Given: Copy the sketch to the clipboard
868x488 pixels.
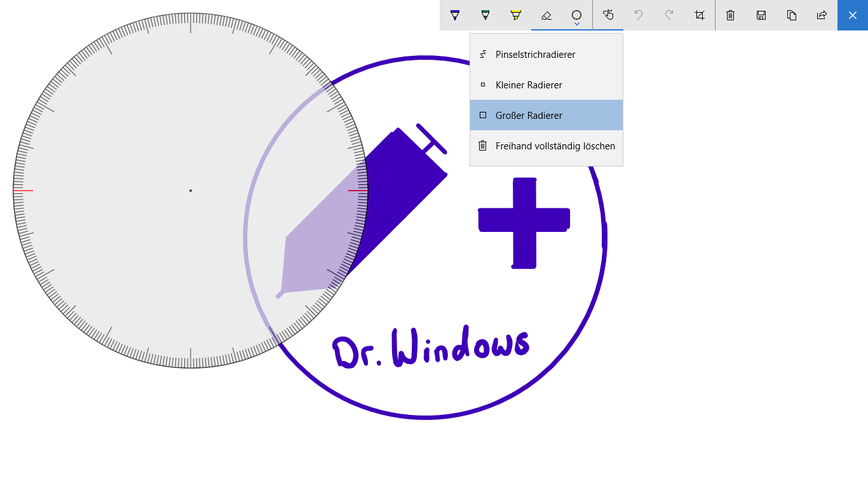Looking at the screenshot, I should tap(792, 15).
